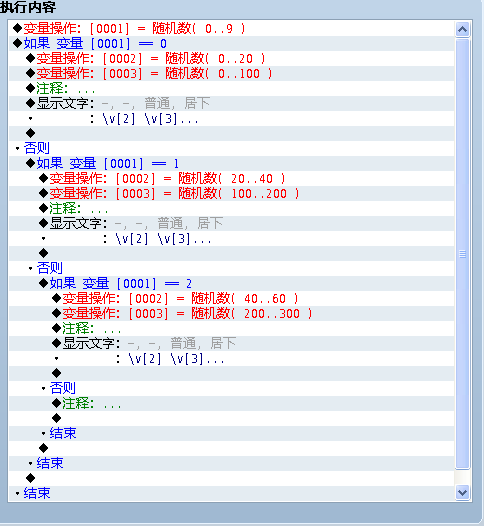Click the vertical scrollbar thumb
This screenshot has height=526, width=484.
pyautogui.click(x=463, y=254)
